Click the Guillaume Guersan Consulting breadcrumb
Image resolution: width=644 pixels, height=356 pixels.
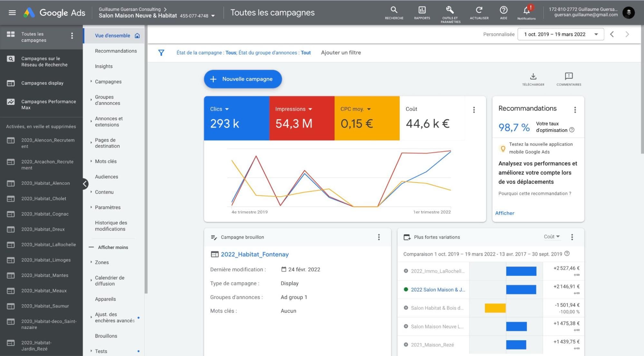pyautogui.click(x=130, y=9)
